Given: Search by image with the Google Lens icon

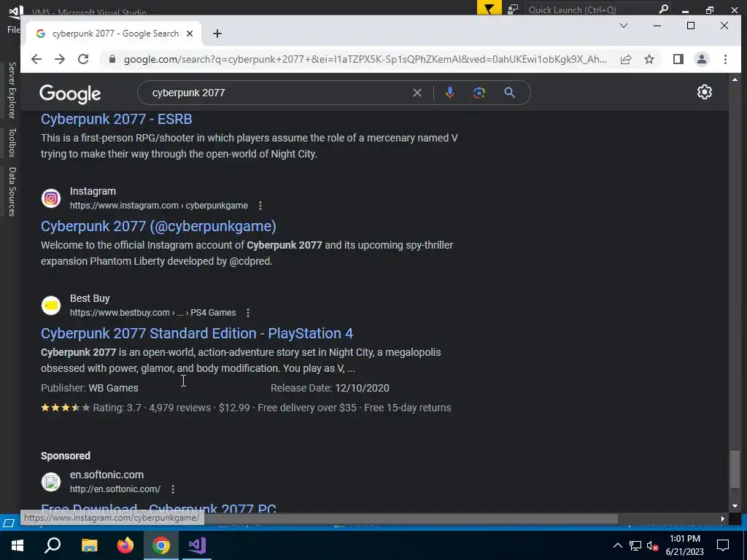Looking at the screenshot, I should (479, 93).
